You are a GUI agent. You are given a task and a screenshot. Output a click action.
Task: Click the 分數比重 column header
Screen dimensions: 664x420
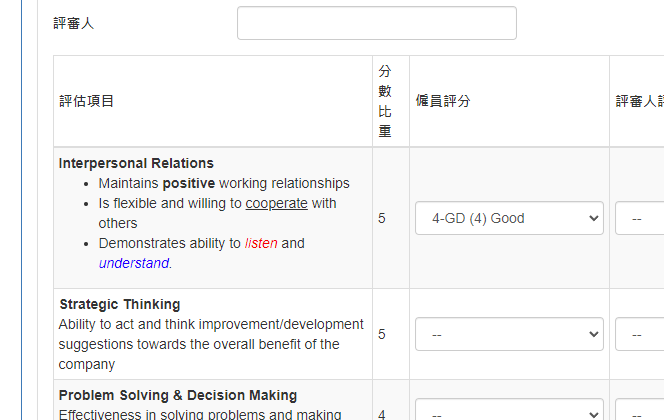pyautogui.click(x=385, y=101)
